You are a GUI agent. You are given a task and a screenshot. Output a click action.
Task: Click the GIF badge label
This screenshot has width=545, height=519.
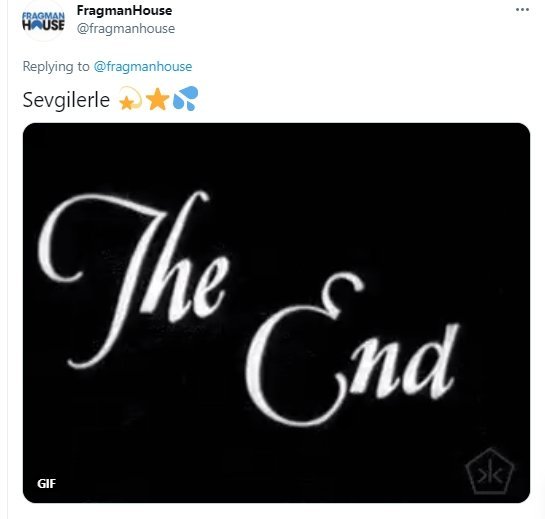click(46, 484)
